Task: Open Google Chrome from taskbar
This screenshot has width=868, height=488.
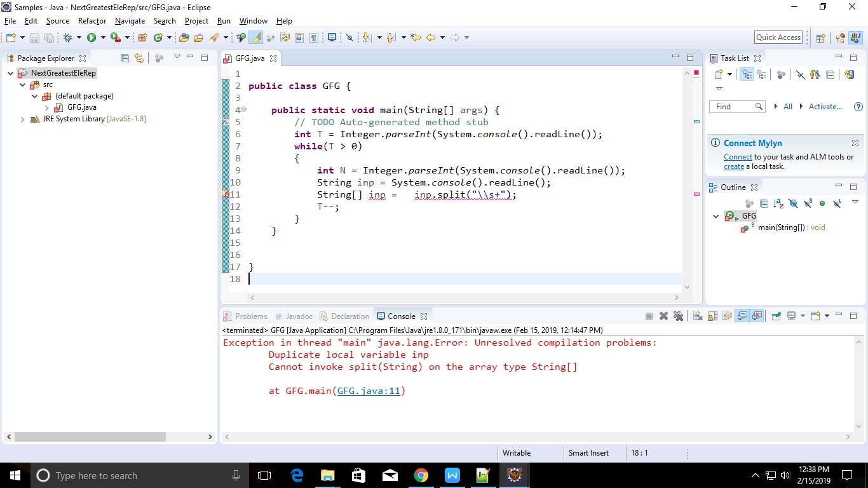Action: click(x=421, y=475)
